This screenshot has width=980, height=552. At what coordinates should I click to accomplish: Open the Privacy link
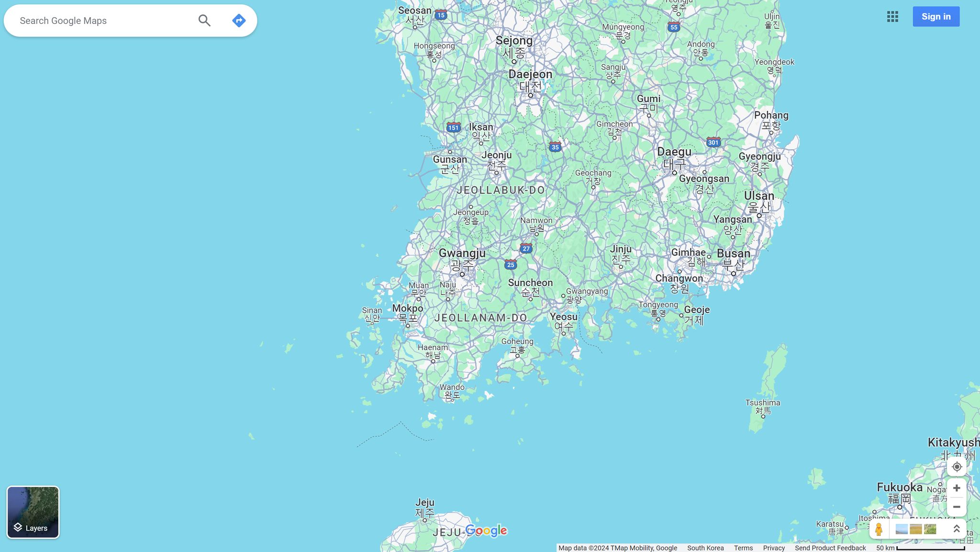tap(774, 548)
